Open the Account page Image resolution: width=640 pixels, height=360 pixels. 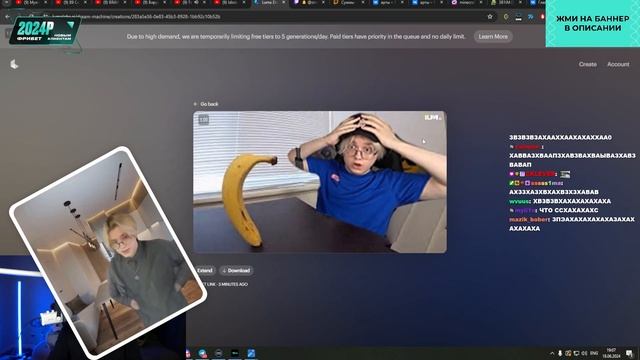click(x=618, y=64)
